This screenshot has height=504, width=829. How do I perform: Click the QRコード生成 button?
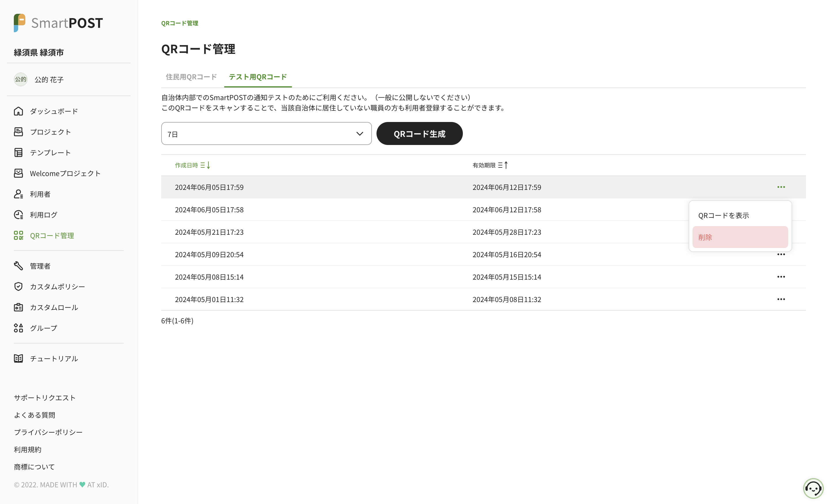coord(420,133)
